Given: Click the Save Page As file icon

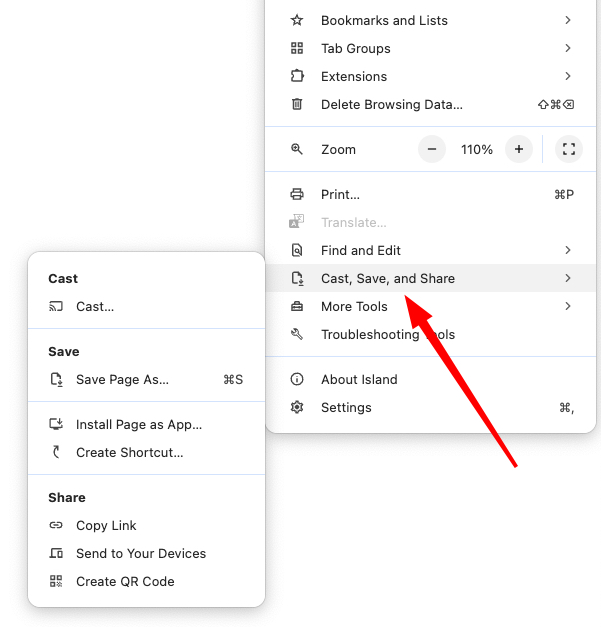Looking at the screenshot, I should (x=56, y=379).
